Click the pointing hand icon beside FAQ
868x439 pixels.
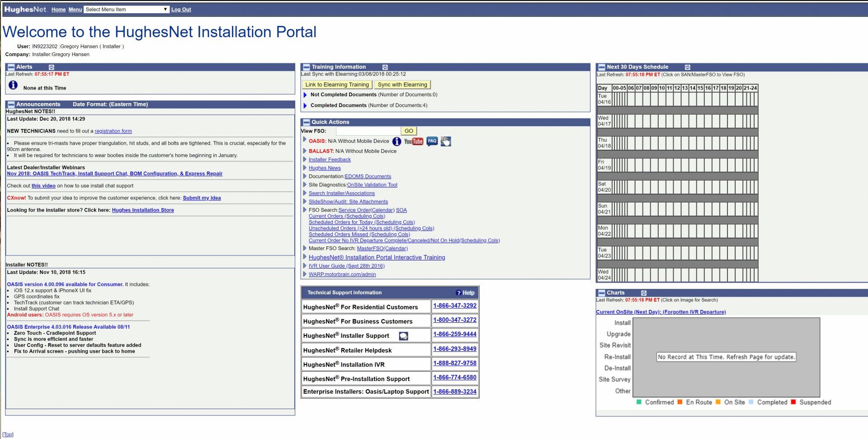[x=446, y=142]
